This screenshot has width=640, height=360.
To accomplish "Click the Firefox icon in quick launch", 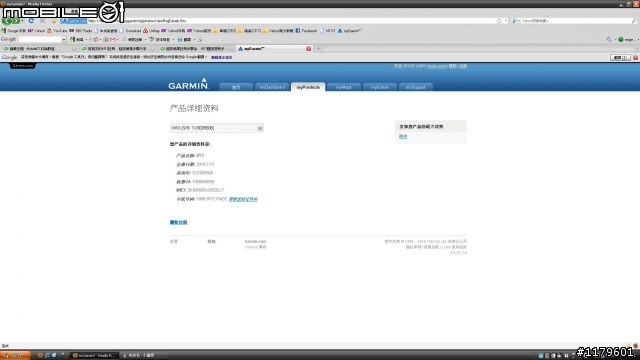I will [40, 356].
